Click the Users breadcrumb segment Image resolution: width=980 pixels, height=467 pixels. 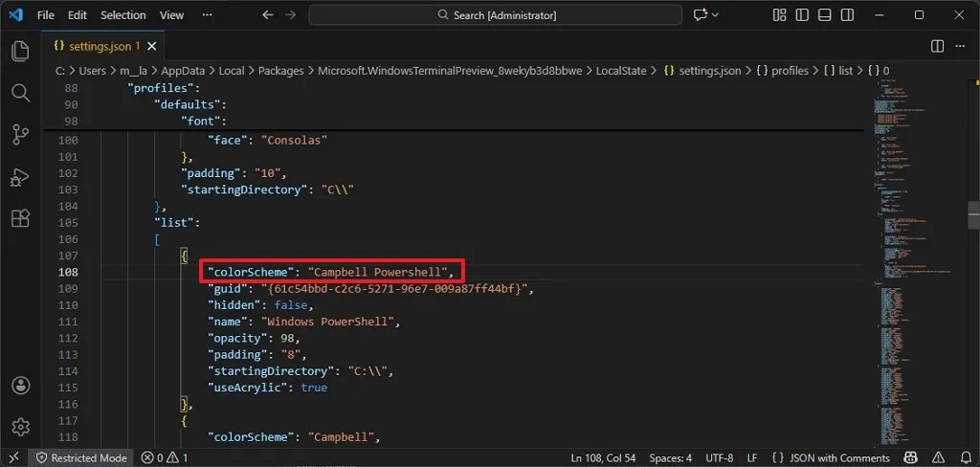click(x=93, y=71)
